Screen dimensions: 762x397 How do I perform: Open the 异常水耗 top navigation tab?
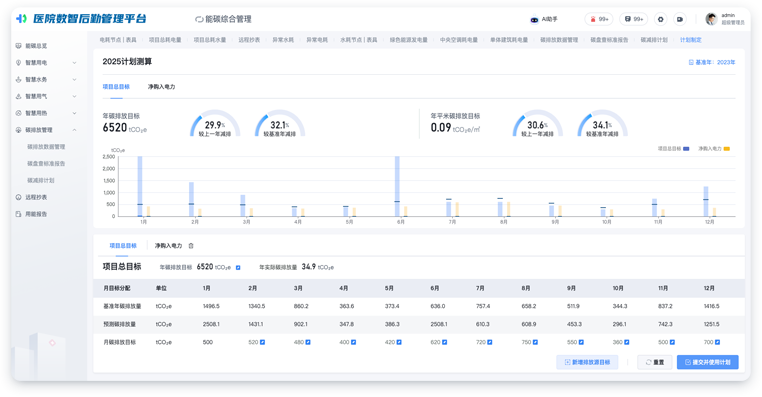click(x=283, y=40)
